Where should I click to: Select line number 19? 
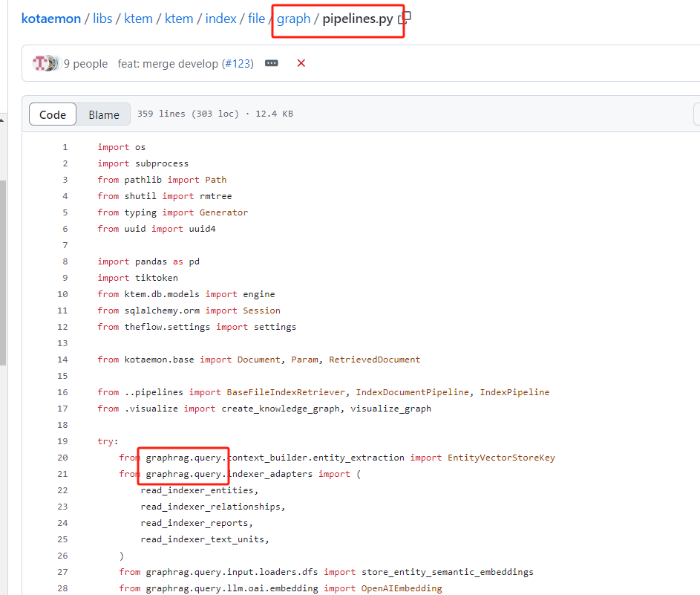pyautogui.click(x=62, y=441)
